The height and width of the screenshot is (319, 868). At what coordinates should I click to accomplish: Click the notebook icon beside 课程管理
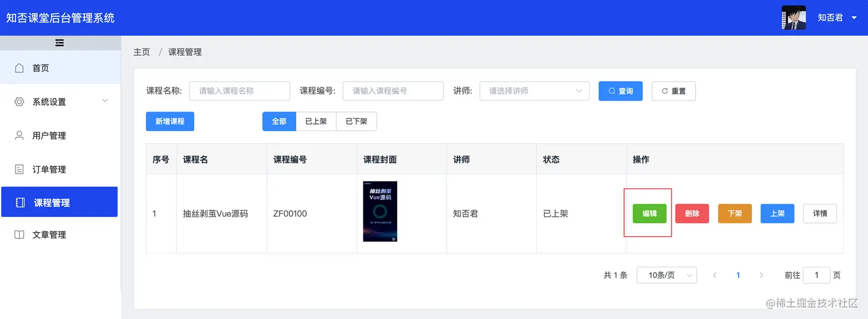coord(20,203)
